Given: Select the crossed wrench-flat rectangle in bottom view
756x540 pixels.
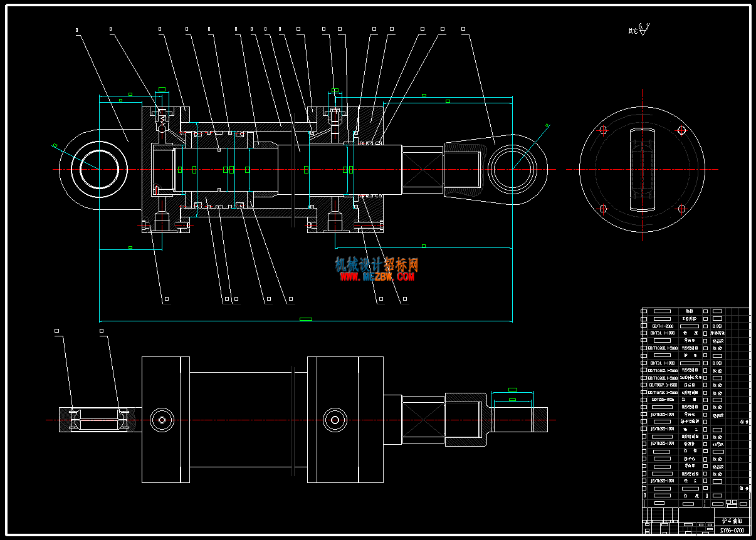Looking at the screenshot, I should (x=423, y=420).
